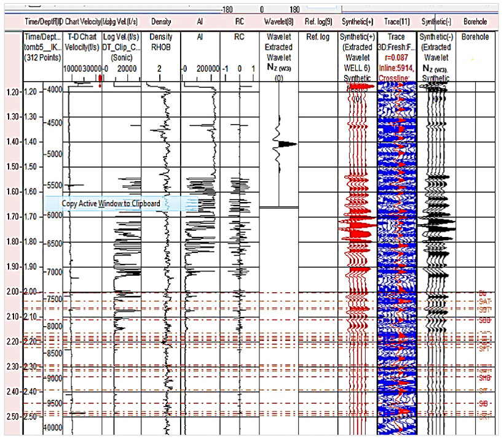504x439 pixels.
Task: Click the 0 on the phase scale
Action: (262, 9)
